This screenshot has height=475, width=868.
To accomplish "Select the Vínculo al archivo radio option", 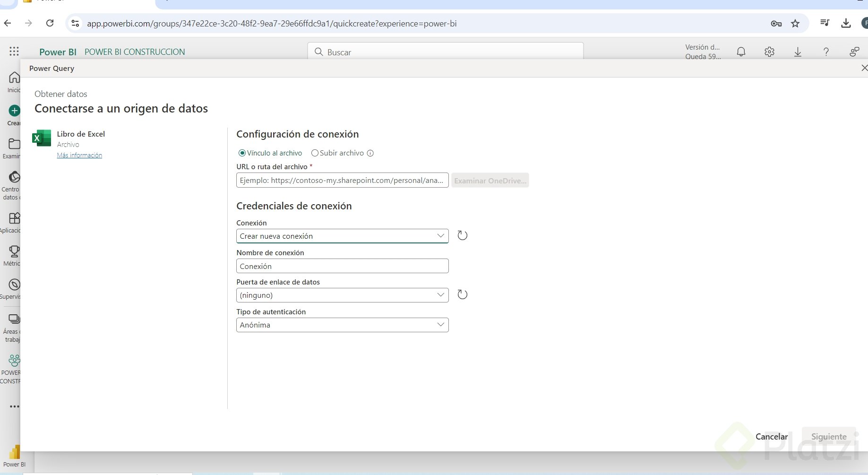I will coord(242,153).
